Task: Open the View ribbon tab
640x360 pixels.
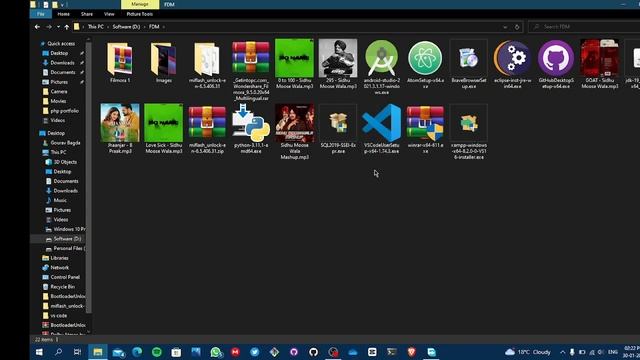Action: (x=109, y=14)
